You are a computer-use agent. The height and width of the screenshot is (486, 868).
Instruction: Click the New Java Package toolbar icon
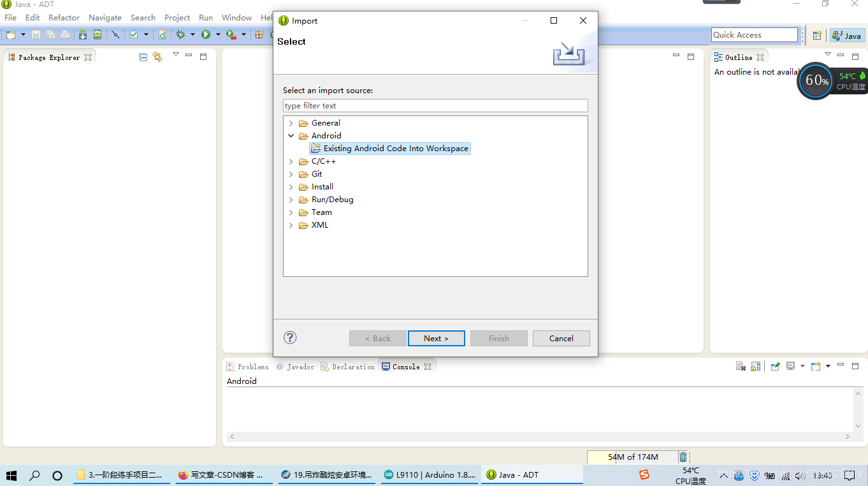point(259,34)
